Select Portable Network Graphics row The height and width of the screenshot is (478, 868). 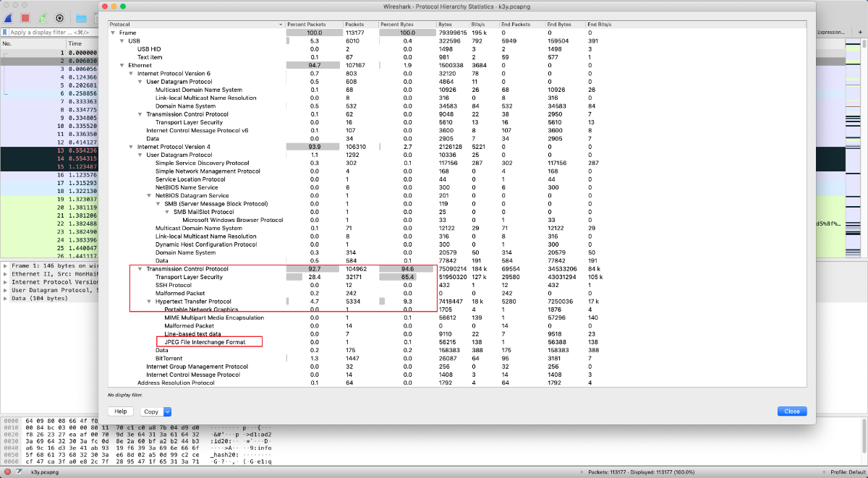click(457, 310)
